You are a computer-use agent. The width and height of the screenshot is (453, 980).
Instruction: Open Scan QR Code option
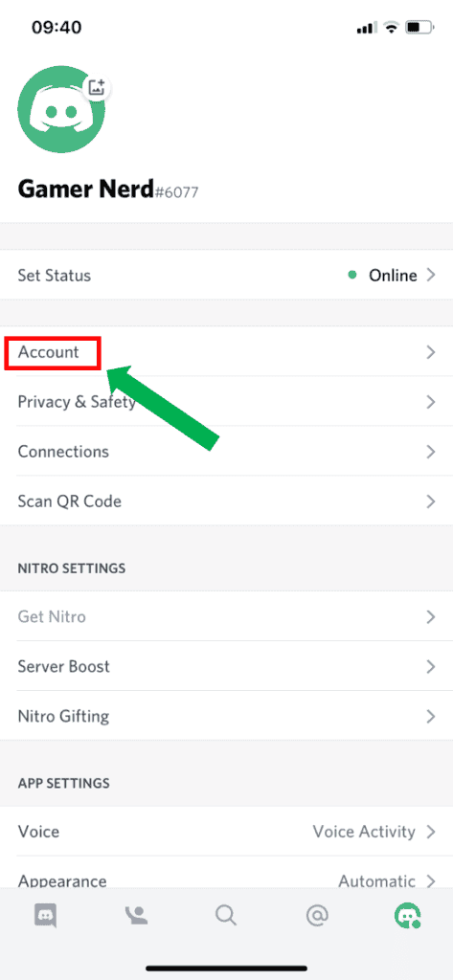pos(226,501)
